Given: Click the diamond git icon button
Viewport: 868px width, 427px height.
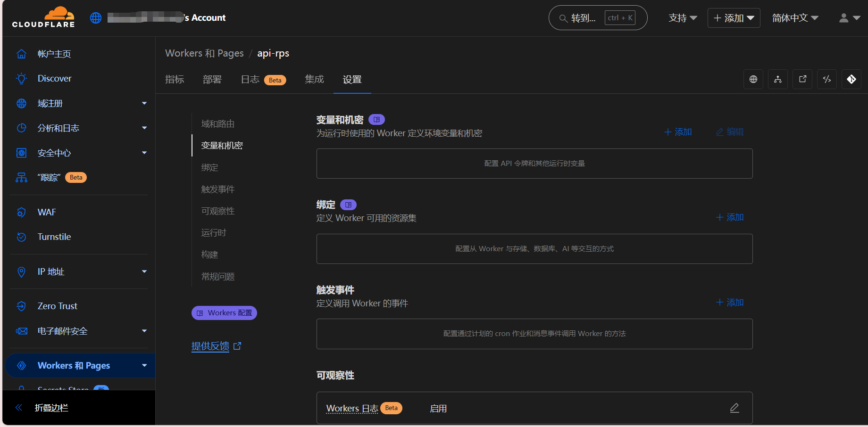Looking at the screenshot, I should [851, 79].
